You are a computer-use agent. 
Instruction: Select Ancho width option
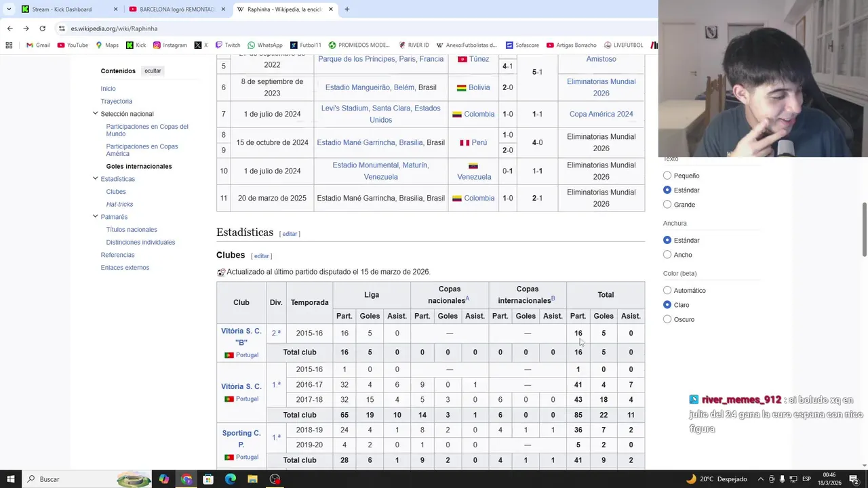pos(667,255)
